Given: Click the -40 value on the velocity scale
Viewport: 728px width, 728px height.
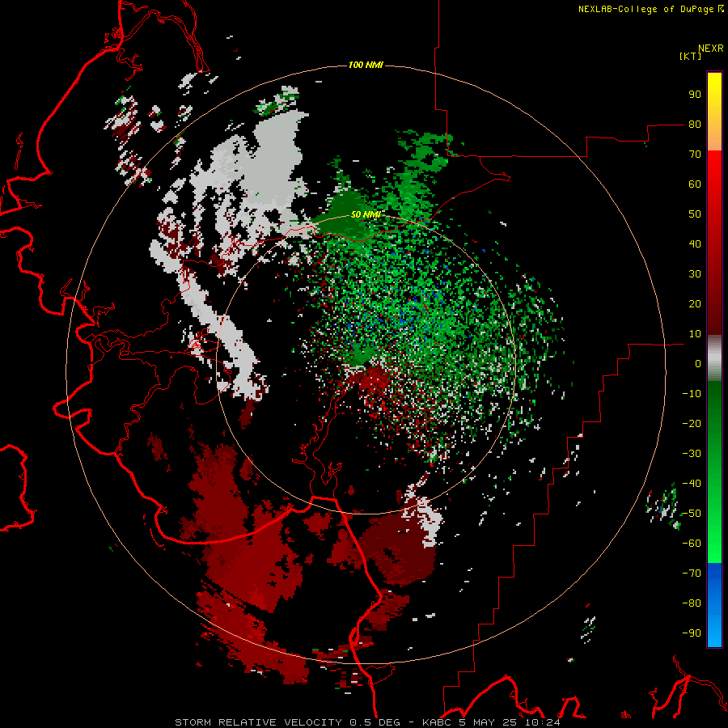Looking at the screenshot, I should (692, 484).
